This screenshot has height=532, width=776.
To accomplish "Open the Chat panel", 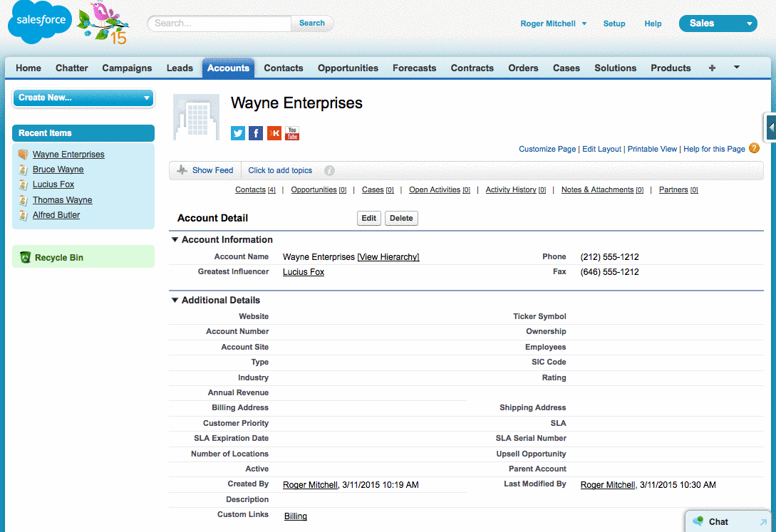I will click(x=728, y=521).
